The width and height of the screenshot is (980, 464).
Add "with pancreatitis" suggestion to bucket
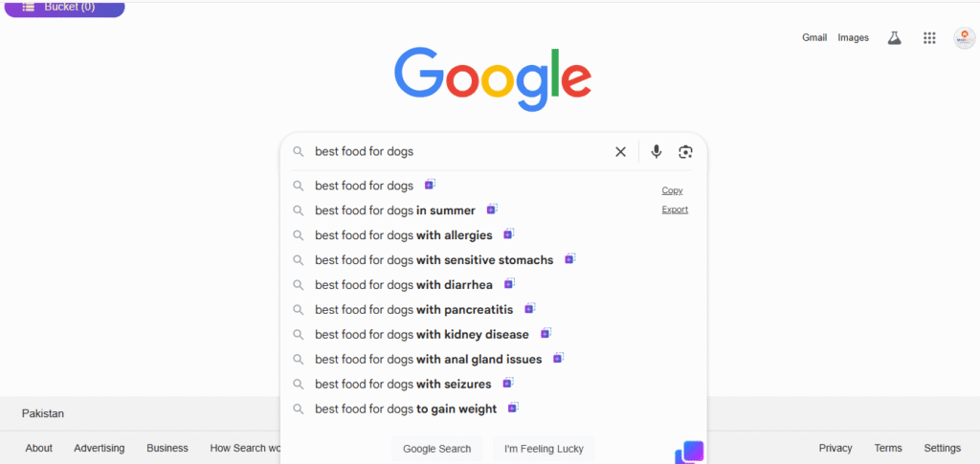pos(530,309)
